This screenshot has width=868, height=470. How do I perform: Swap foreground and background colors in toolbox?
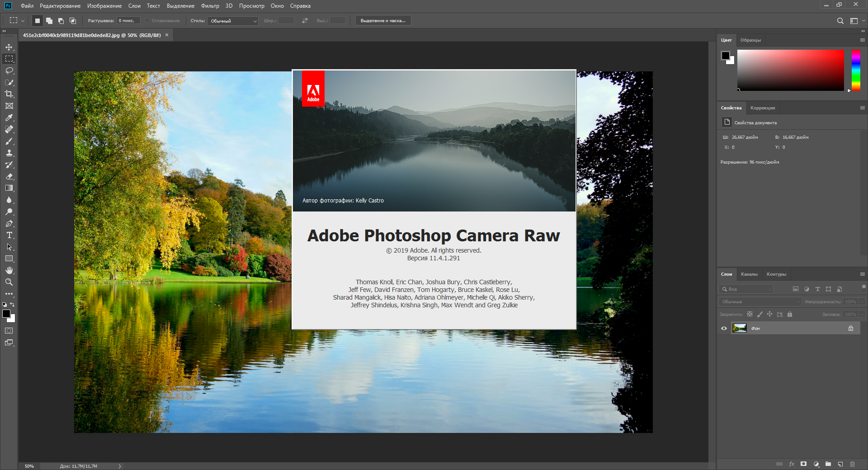(13, 305)
